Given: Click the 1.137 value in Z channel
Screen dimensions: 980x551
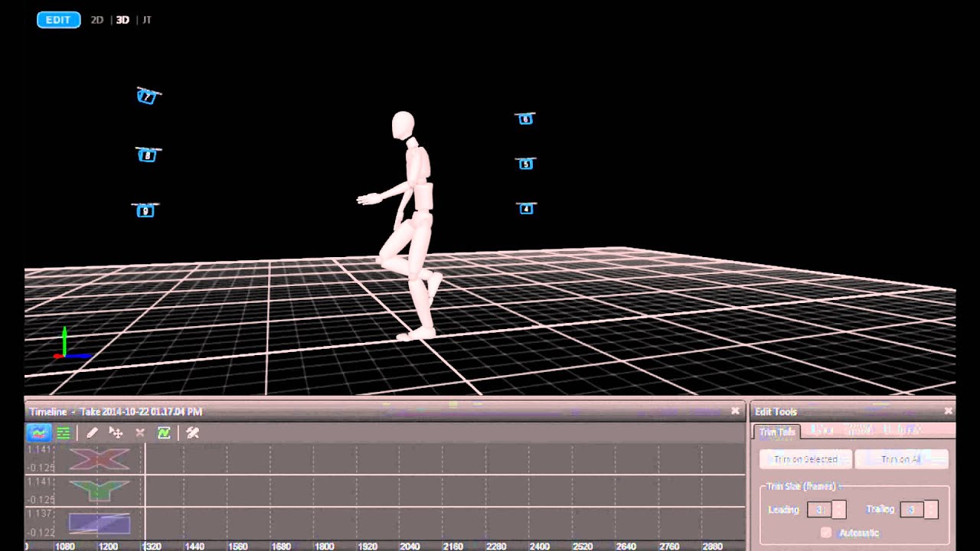Looking at the screenshot, I should 40,514.
